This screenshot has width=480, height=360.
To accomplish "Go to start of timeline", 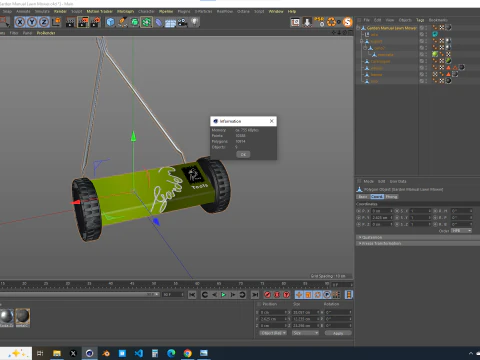I will tap(192, 295).
